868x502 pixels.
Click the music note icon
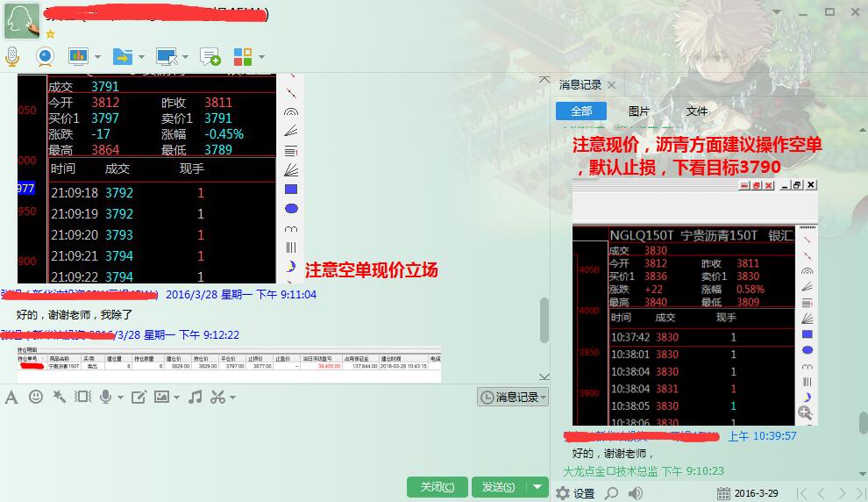click(195, 397)
